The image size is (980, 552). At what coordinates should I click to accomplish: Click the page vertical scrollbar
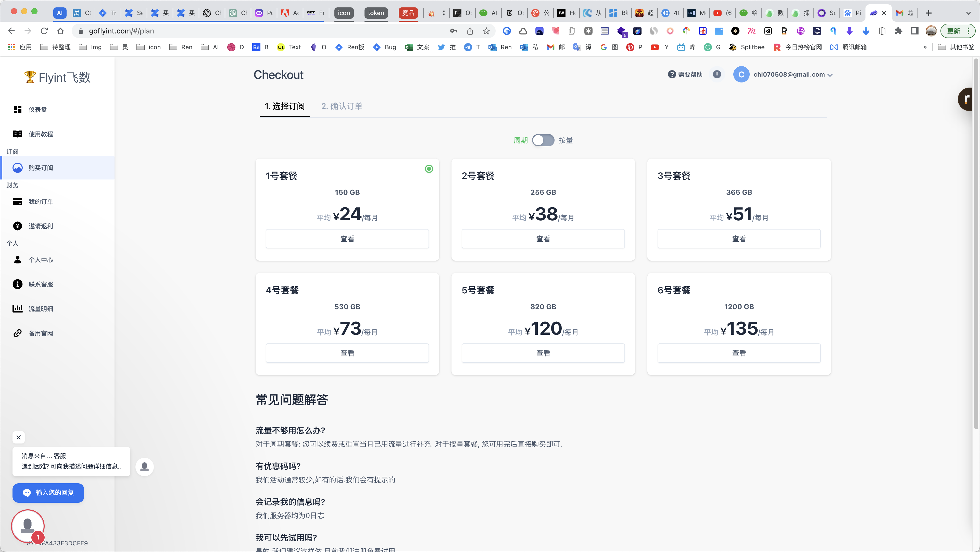tap(976, 244)
